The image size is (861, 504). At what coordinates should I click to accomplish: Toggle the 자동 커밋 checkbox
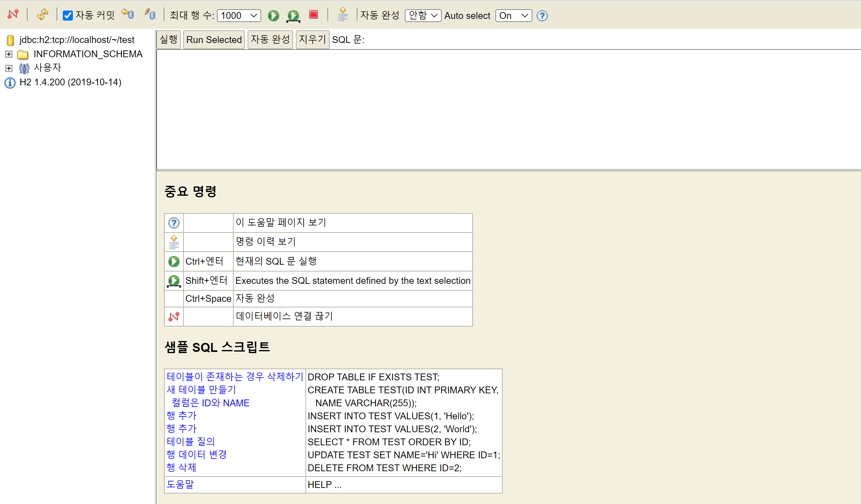[68, 16]
